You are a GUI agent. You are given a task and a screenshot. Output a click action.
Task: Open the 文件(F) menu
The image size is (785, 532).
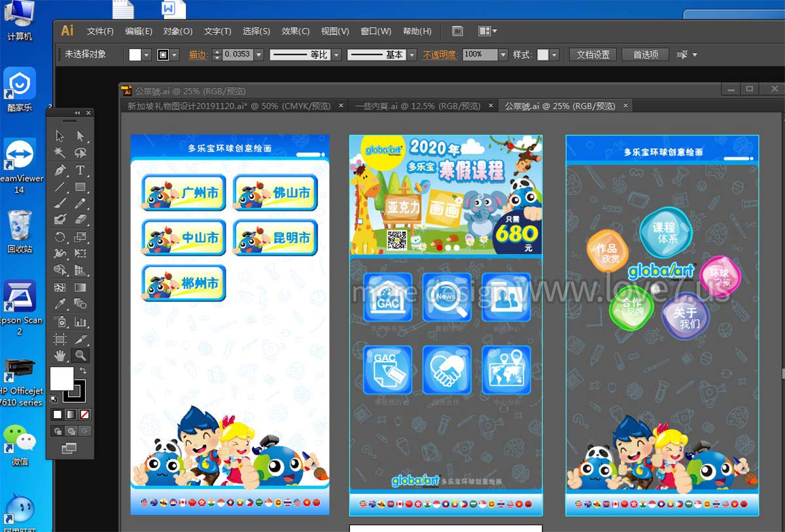pos(100,31)
